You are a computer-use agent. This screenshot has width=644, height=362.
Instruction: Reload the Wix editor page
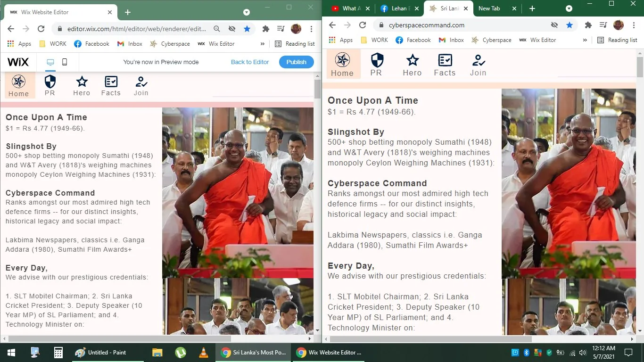(x=41, y=29)
